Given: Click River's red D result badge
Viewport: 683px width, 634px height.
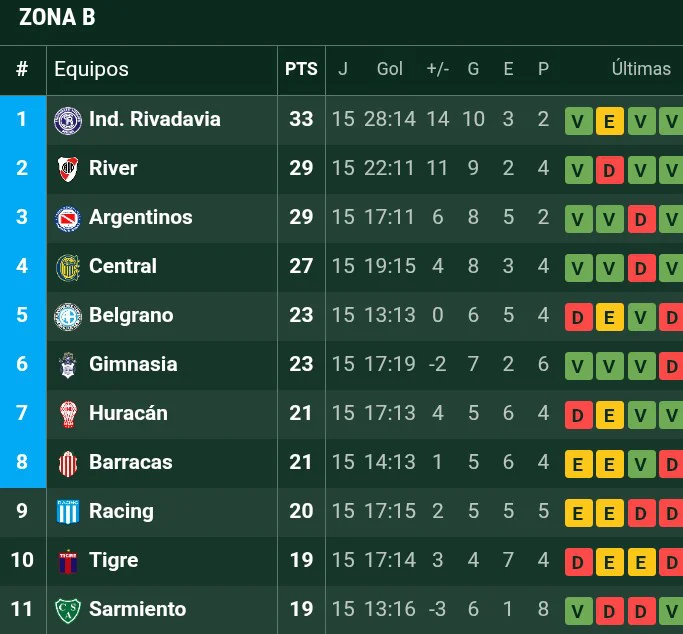Looking at the screenshot, I should point(609,169).
